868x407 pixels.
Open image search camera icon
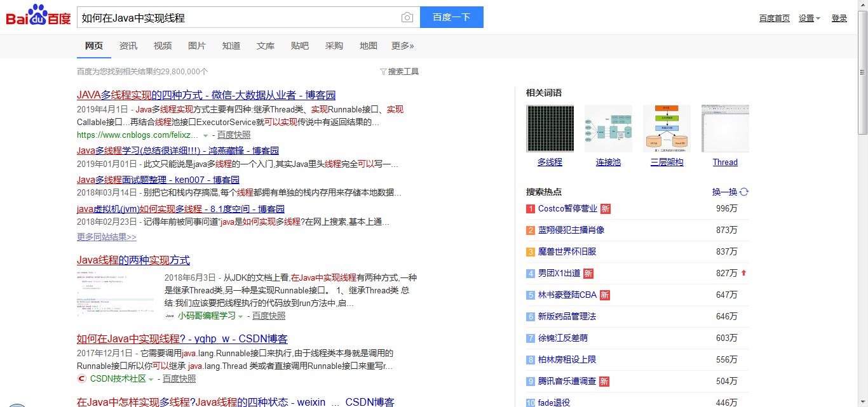click(x=407, y=18)
